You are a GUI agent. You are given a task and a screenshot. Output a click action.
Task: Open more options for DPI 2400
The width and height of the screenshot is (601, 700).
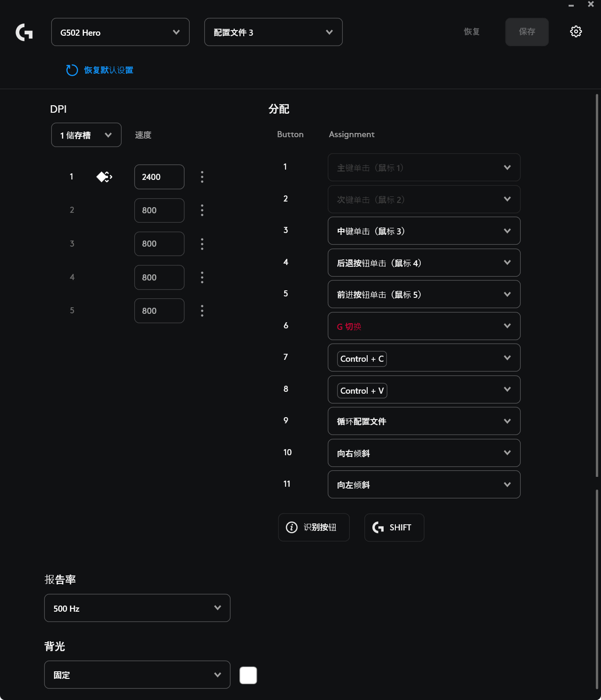202,177
